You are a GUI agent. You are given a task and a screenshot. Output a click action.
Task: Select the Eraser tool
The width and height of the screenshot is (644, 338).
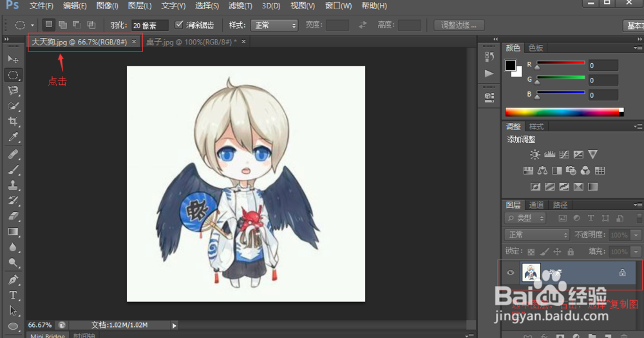click(x=13, y=216)
